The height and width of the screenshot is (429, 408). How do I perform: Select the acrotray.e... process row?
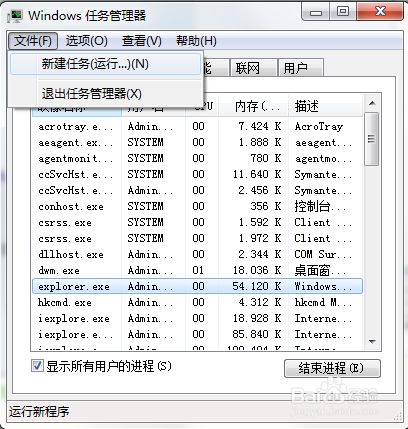click(197, 126)
